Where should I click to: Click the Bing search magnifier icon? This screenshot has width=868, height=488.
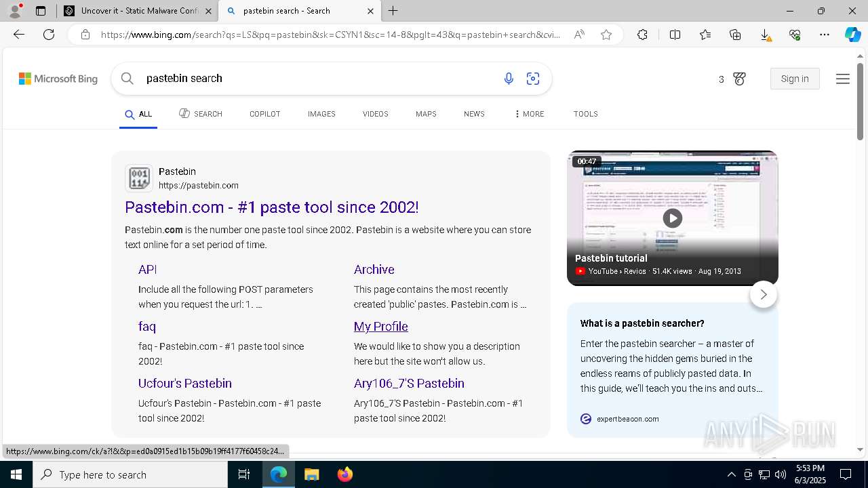127,79
